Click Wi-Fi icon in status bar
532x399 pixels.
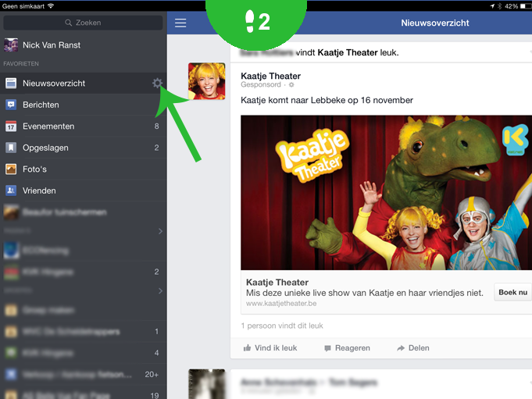tap(51, 5)
